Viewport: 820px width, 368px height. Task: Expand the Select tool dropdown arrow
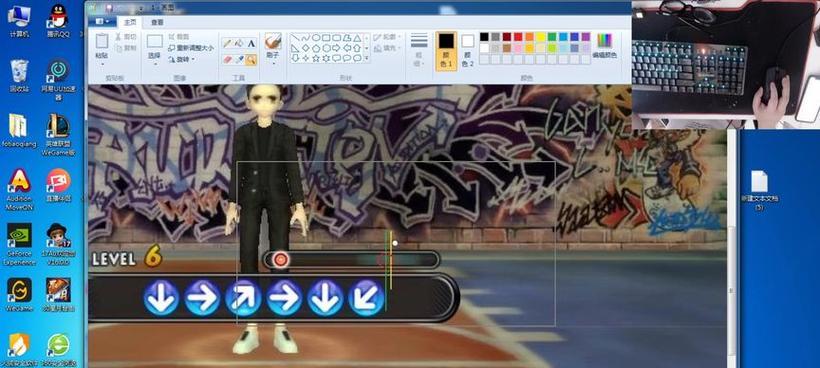point(155,64)
